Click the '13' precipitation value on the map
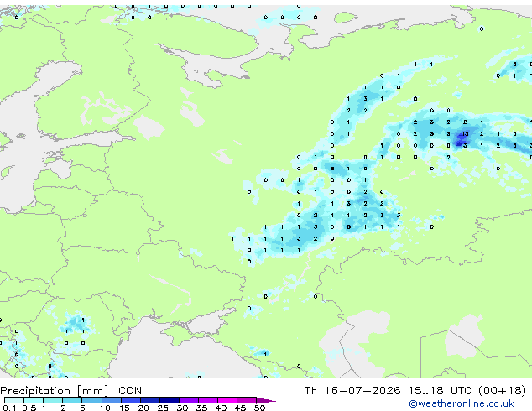 [465, 134]
